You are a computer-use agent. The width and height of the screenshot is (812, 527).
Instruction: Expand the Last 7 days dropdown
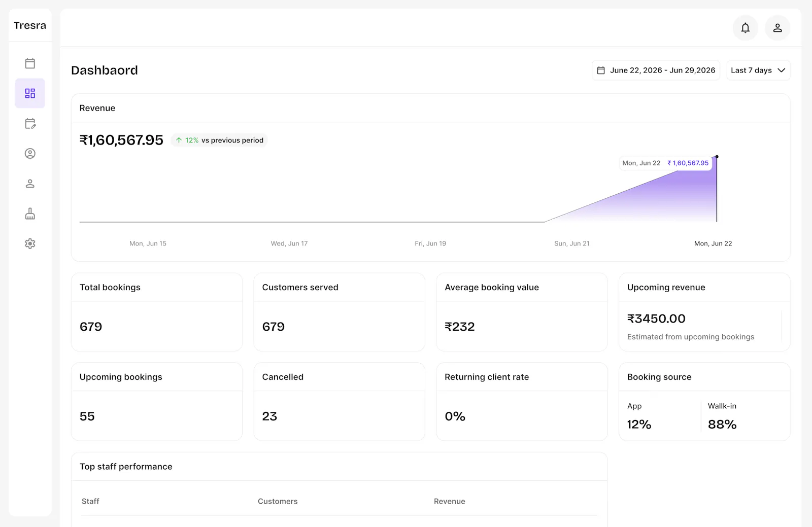tap(758, 71)
